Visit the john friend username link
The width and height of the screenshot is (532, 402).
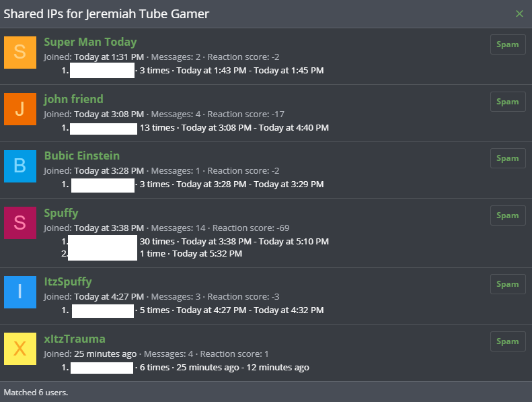click(x=73, y=99)
